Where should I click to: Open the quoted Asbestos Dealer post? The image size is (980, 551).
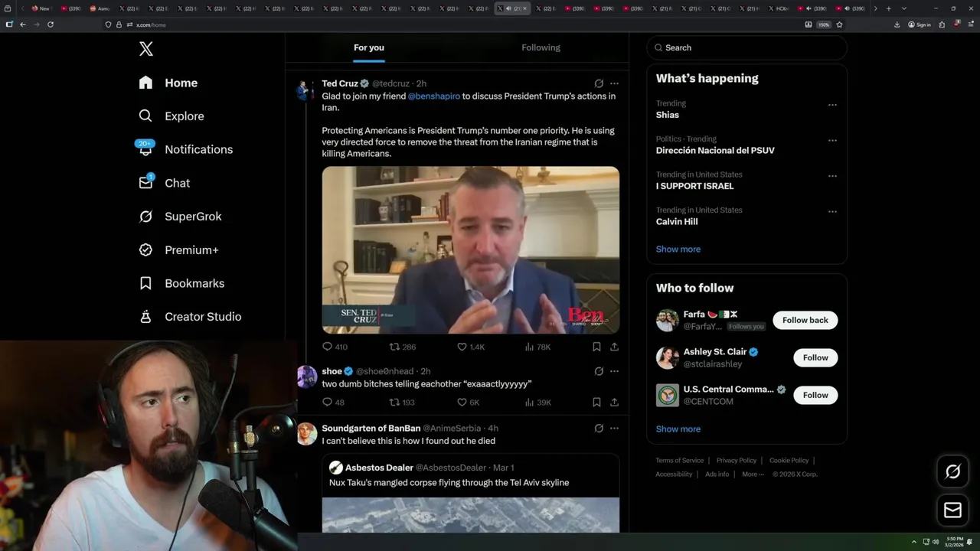point(471,494)
